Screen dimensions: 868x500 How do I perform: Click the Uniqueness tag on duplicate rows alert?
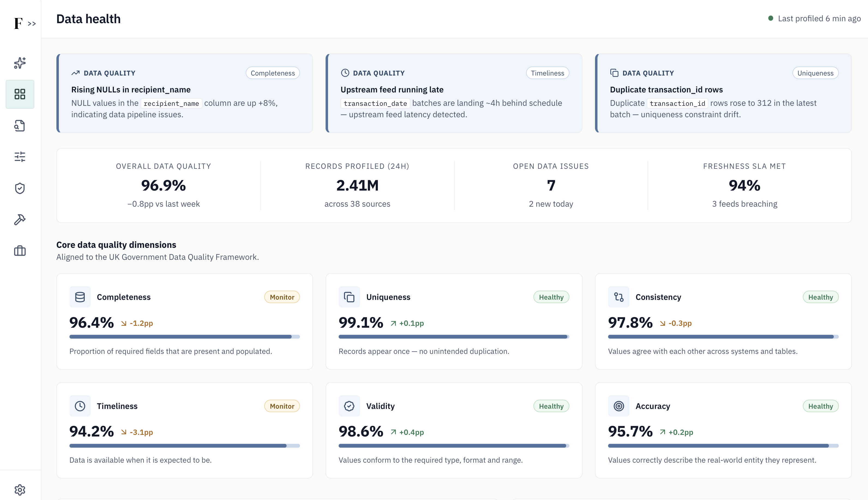click(815, 73)
